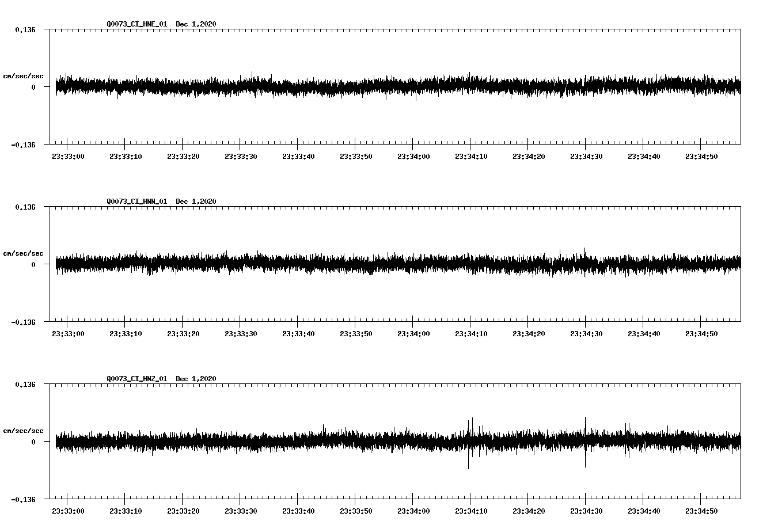Click the Q0073_CI_HNN_01 channel title
The image size is (782, 532).
click(x=138, y=201)
